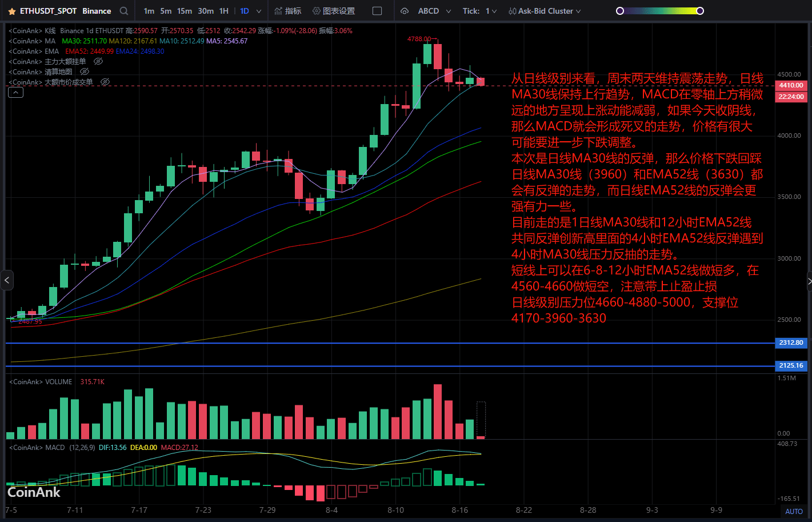Switch to the 1m timeframe

(x=149, y=11)
